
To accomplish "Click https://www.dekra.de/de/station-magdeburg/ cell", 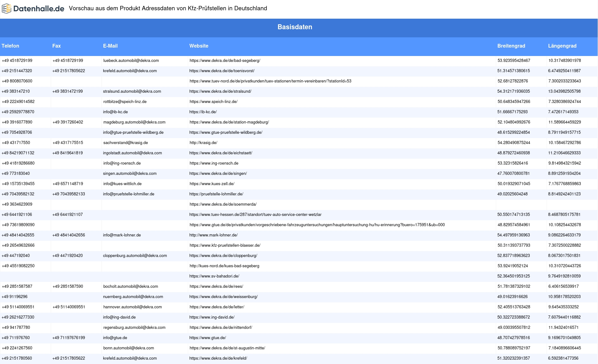I will coord(229,122).
